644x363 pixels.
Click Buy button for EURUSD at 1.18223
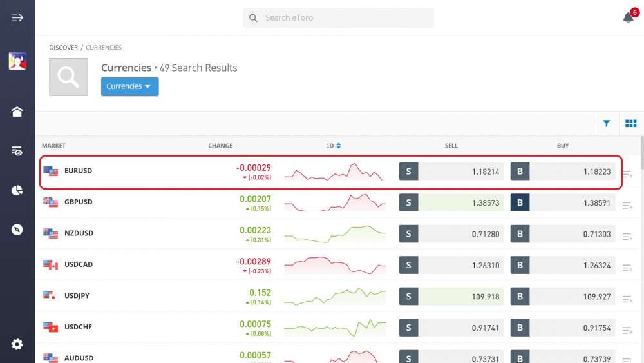(x=563, y=172)
